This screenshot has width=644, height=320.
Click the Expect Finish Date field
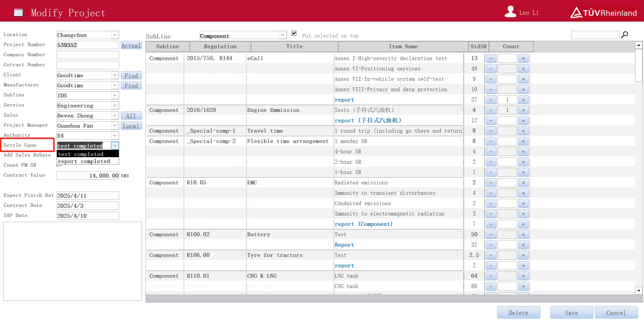click(88, 196)
